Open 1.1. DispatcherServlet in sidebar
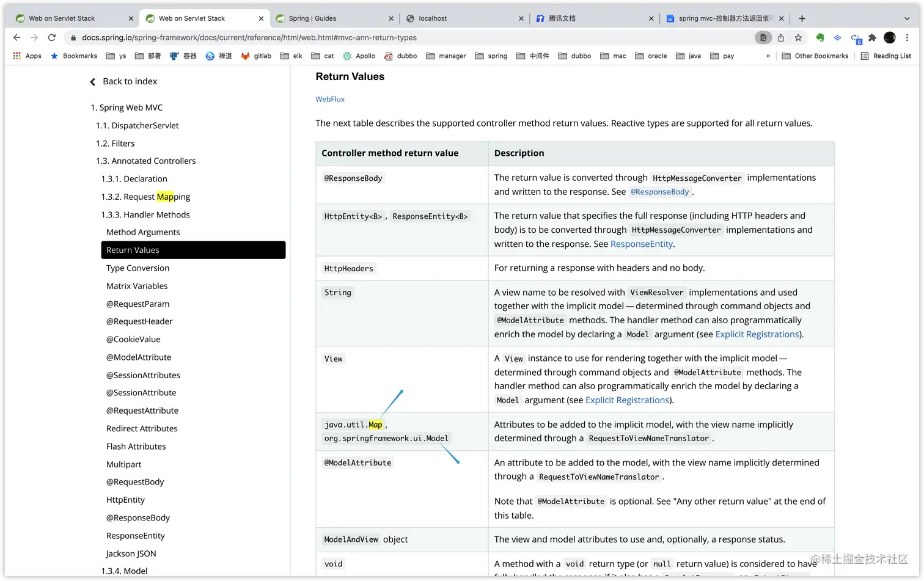 [x=137, y=125]
